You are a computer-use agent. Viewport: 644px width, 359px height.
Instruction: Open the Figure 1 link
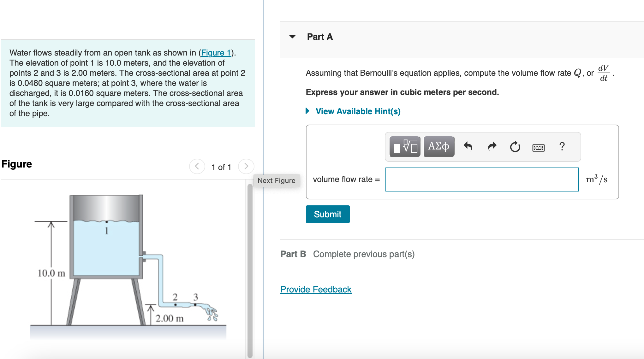216,53
